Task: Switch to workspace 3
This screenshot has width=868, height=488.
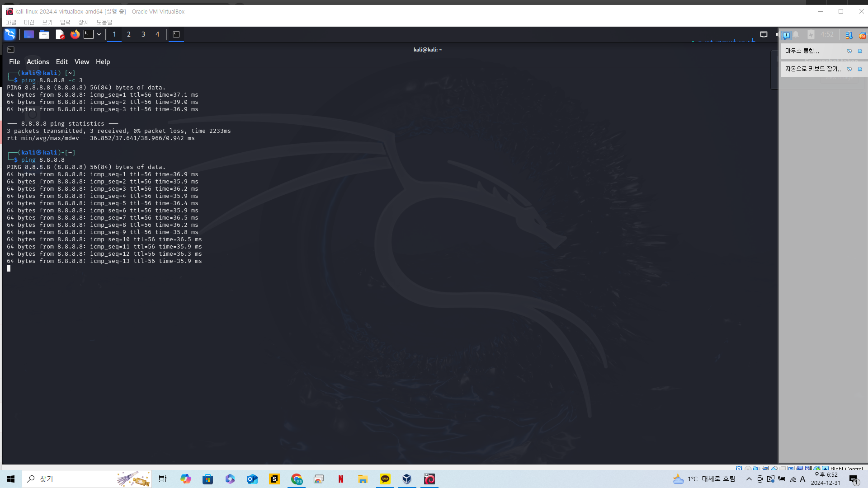Action: (x=143, y=34)
